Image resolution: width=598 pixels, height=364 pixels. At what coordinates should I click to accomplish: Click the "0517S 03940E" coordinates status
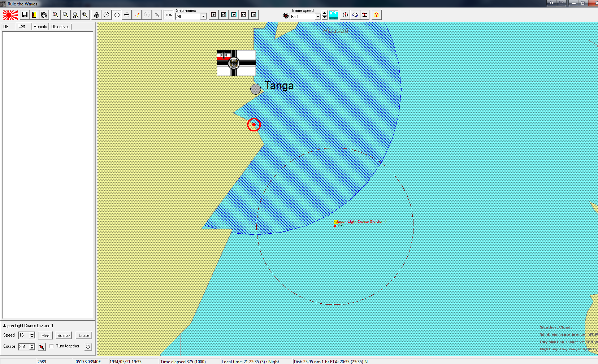pos(88,361)
